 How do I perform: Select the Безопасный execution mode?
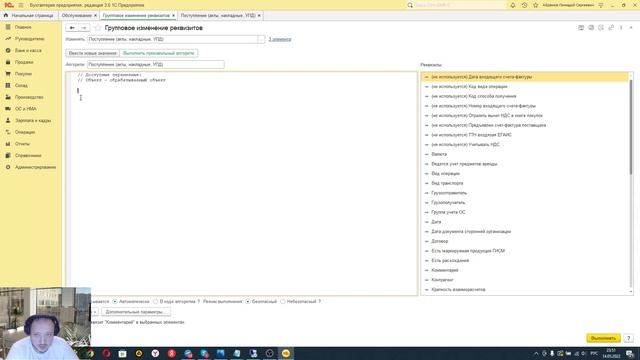[248, 302]
